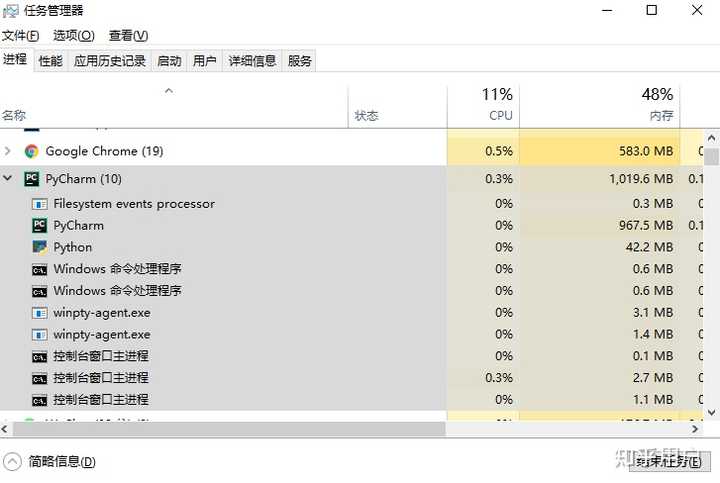Sort processes by CPU column

[497, 104]
